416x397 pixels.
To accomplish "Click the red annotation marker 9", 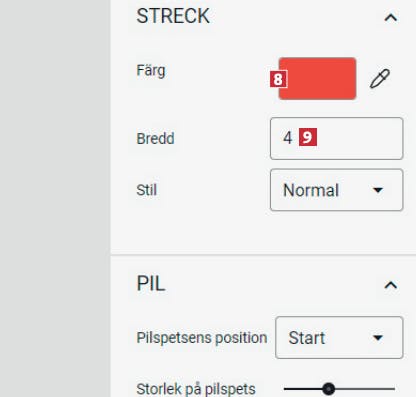I will tap(308, 137).
